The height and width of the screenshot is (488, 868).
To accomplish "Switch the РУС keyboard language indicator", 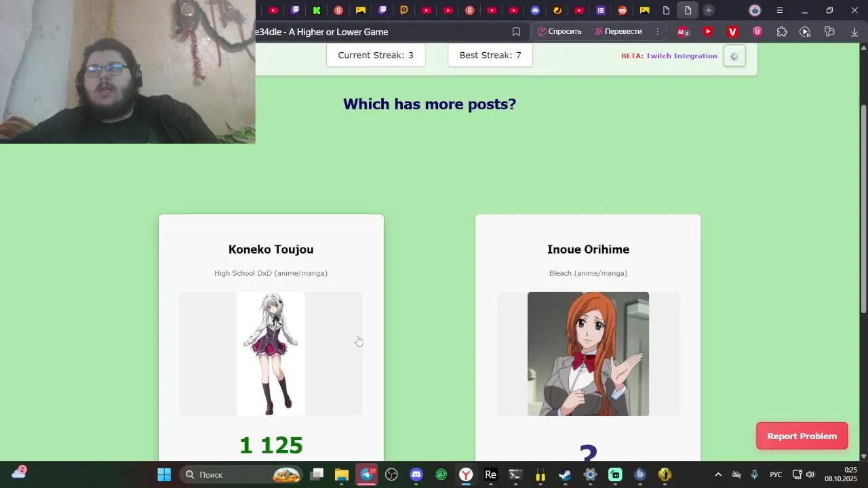I will click(776, 474).
